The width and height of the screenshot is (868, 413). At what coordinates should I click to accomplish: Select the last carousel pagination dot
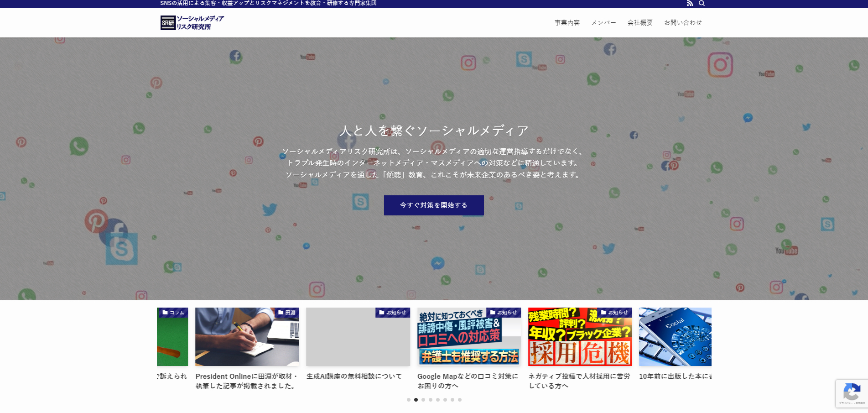click(x=460, y=400)
